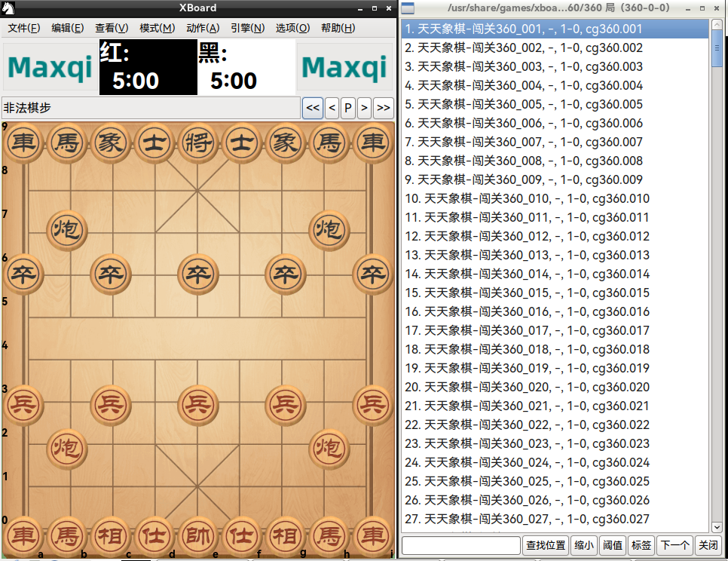Select game 22 闯关360_022 in list

pos(555,425)
